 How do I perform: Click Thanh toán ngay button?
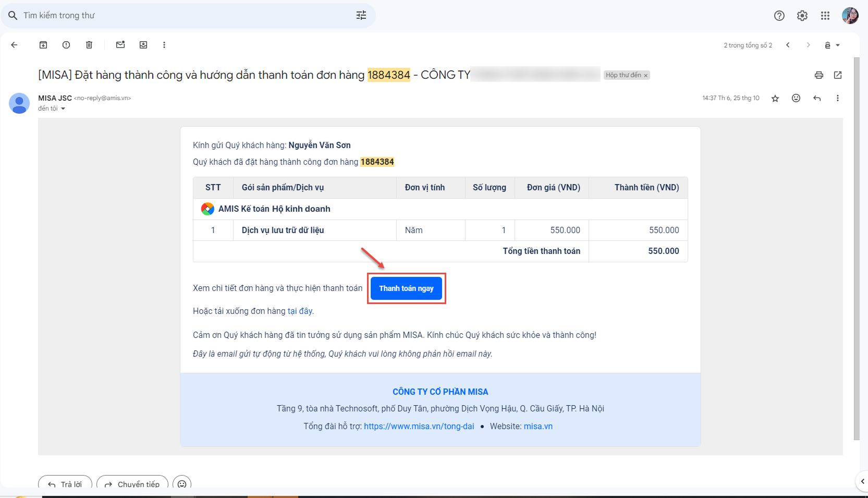pyautogui.click(x=406, y=288)
